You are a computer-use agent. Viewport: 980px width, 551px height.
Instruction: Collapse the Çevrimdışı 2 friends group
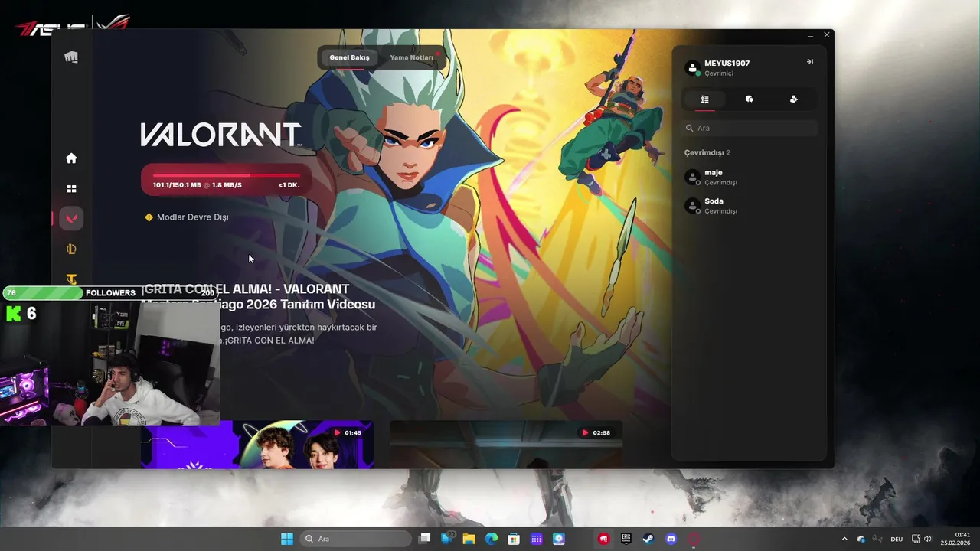point(707,152)
